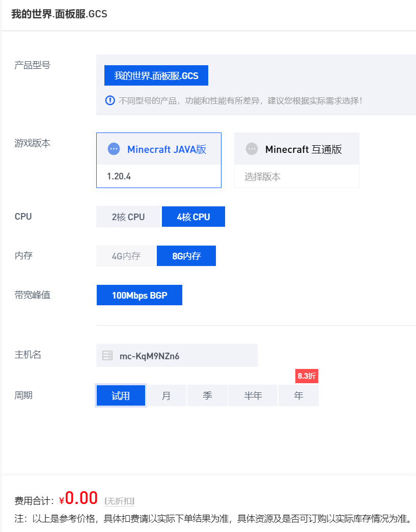416x532 pixels.
Task: Click the 8.3折 discount badge
Action: pos(307,376)
